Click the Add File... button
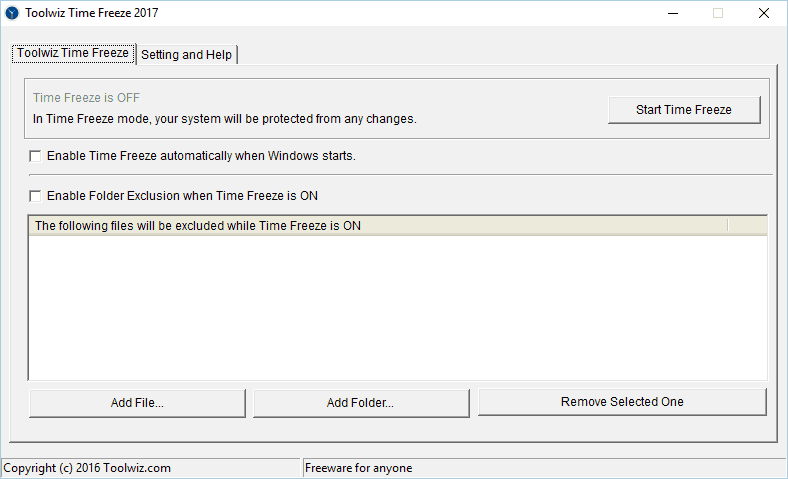This screenshot has height=479, width=788. (137, 403)
